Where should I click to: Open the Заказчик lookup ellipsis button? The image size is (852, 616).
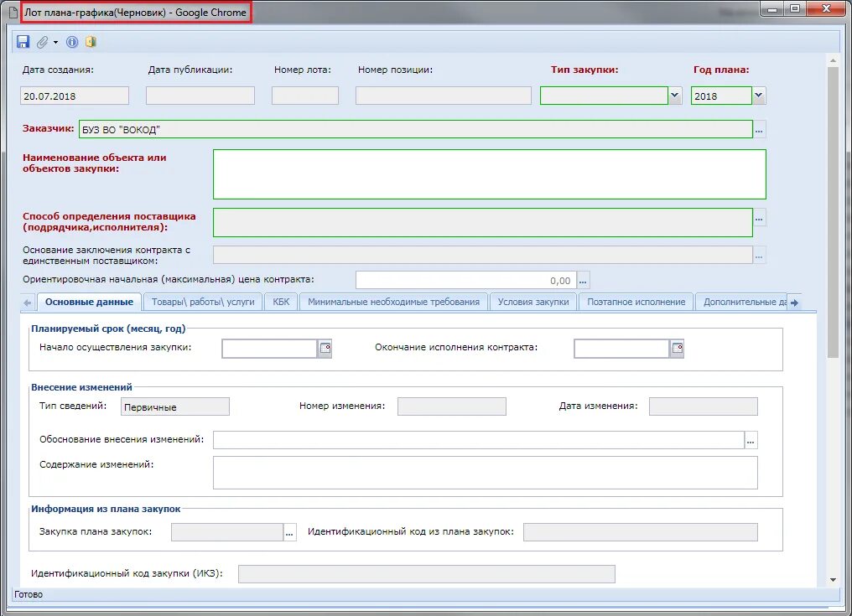click(759, 129)
